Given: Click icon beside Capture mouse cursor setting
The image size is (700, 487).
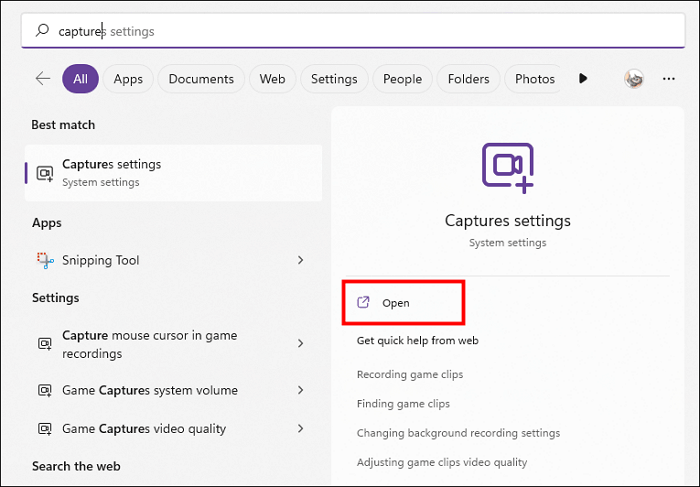Looking at the screenshot, I should (45, 344).
